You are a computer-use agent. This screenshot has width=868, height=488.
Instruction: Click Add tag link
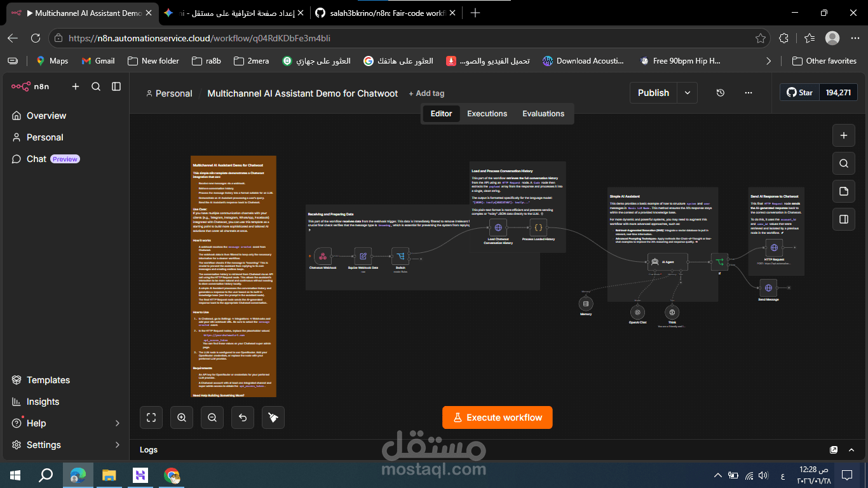tap(426, 93)
